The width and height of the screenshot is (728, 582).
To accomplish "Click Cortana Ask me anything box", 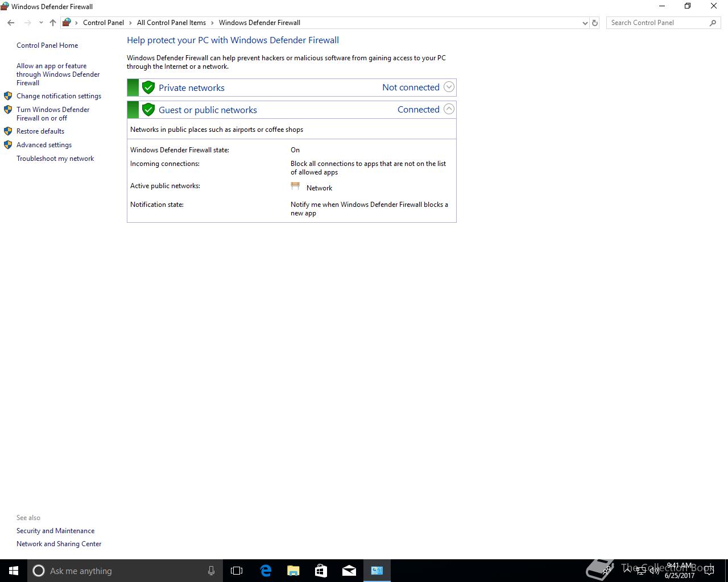I will coord(124,571).
